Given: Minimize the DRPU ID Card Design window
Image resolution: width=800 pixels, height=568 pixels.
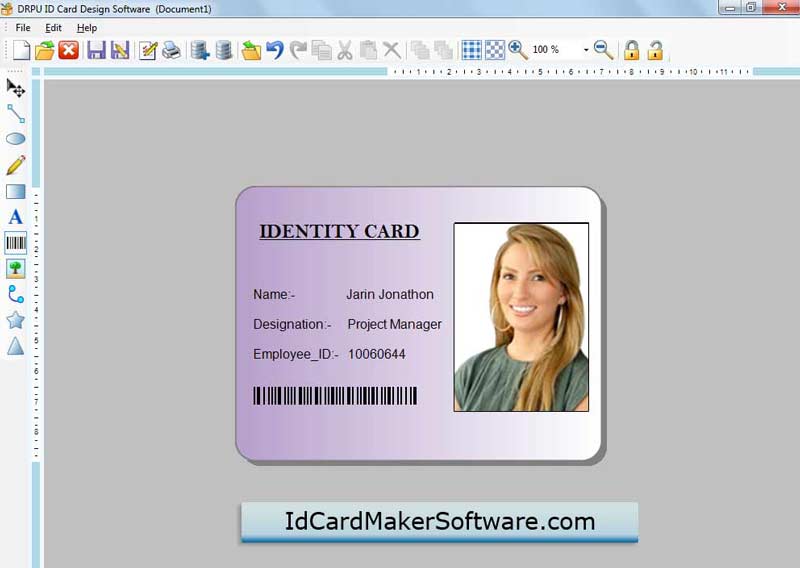Looking at the screenshot, I should point(730,8).
